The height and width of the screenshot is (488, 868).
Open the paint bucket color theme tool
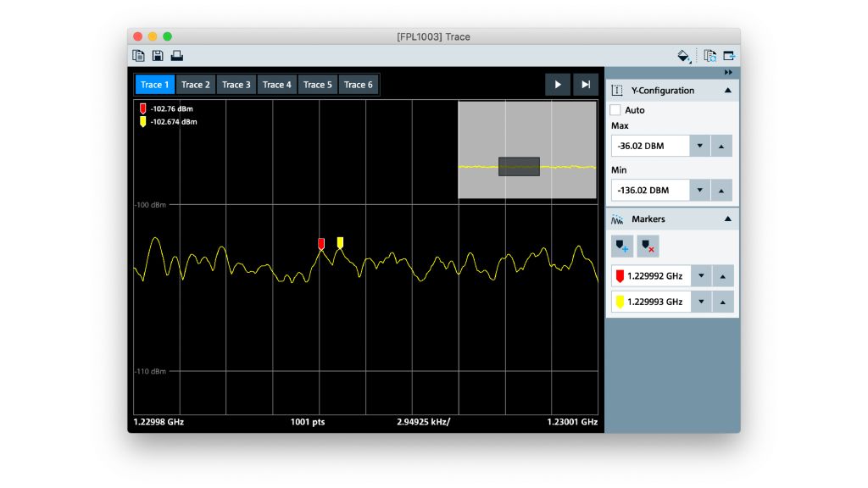tap(683, 56)
